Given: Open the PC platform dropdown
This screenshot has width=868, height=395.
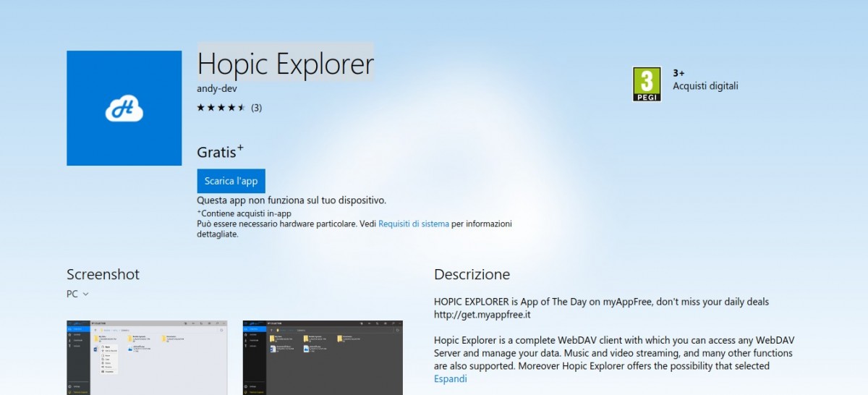Looking at the screenshot, I should click(x=77, y=294).
